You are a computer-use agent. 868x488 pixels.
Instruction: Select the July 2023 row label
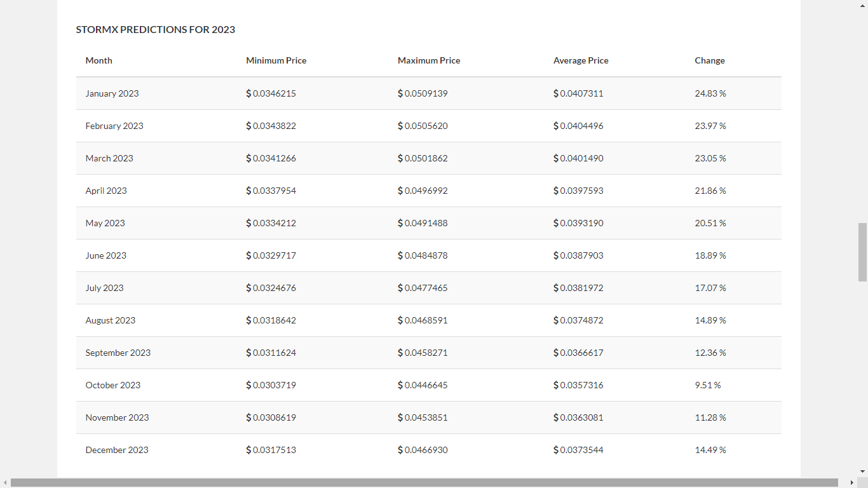104,288
